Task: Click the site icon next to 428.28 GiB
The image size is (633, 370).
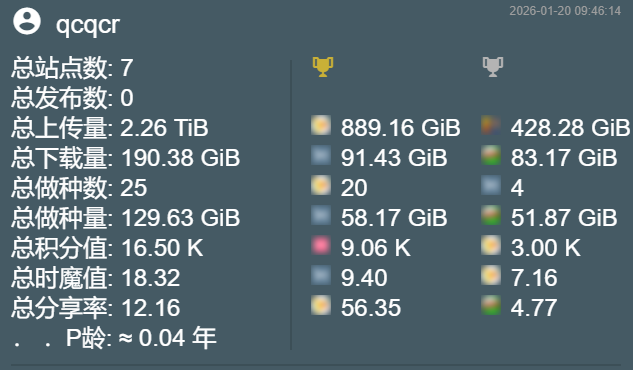Action: pos(491,125)
